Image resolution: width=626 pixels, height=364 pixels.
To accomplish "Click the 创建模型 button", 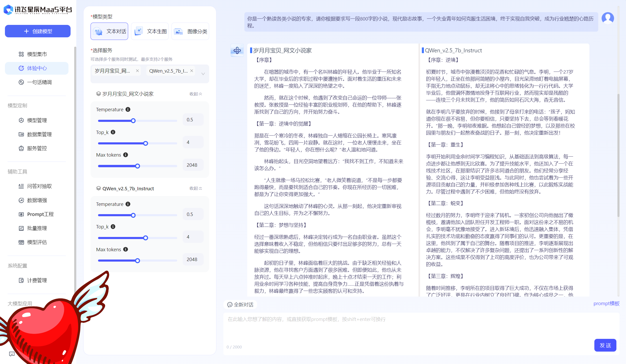I will pyautogui.click(x=38, y=31).
